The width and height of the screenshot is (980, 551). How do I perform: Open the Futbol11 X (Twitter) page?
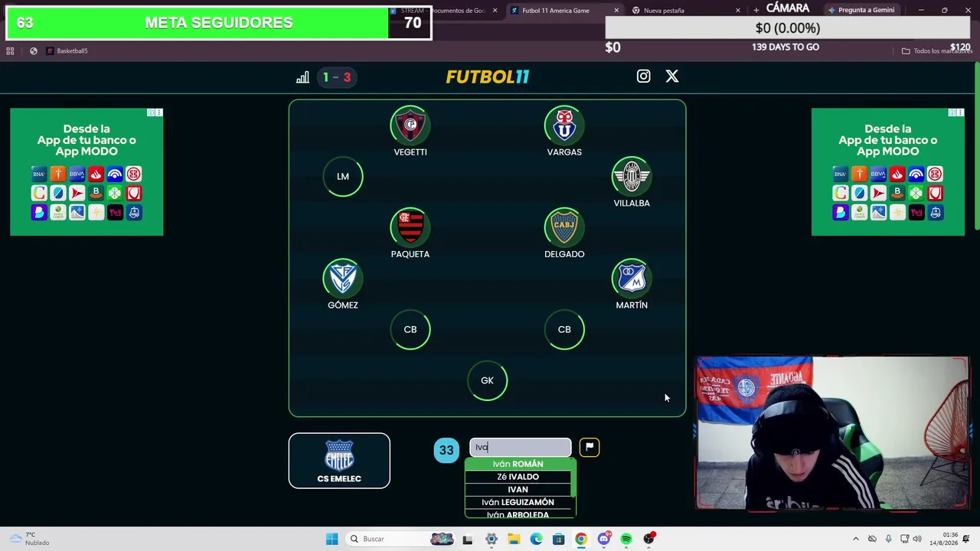click(672, 77)
